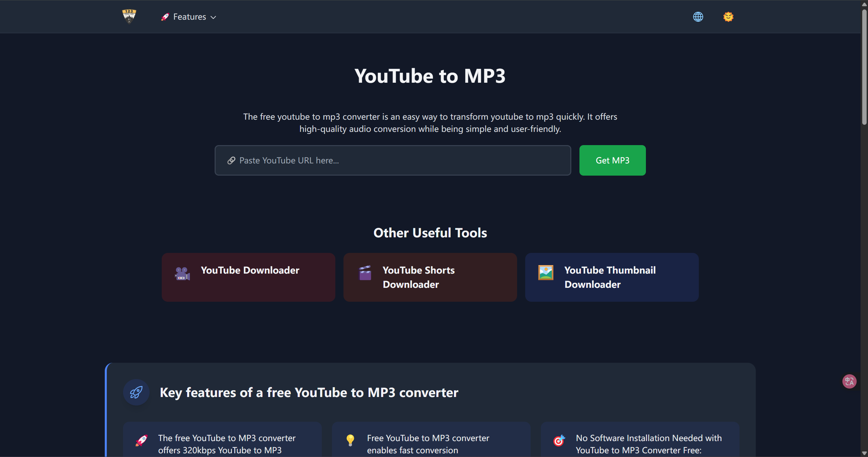The height and width of the screenshot is (457, 868).
Task: Open the Features dropdown menu
Action: point(189,17)
